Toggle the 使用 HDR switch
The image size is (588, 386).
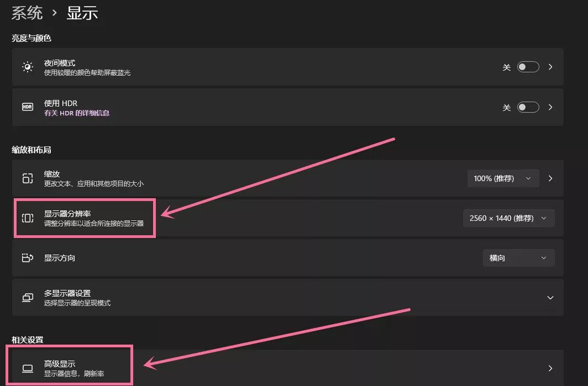coord(528,107)
